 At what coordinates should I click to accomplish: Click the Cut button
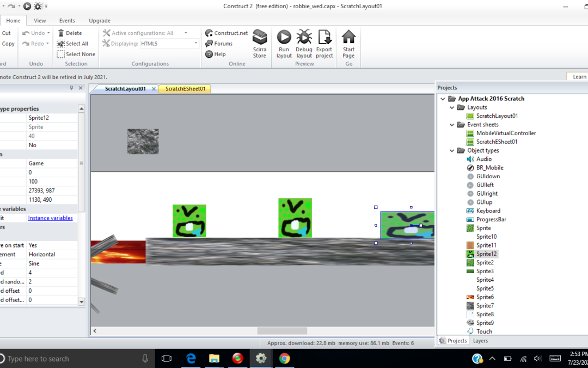(x=6, y=33)
